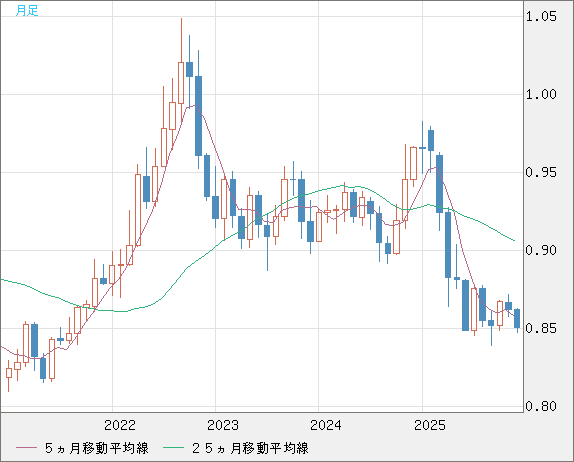
Task: Click the 0.85 price axis label
Action: pos(541,328)
